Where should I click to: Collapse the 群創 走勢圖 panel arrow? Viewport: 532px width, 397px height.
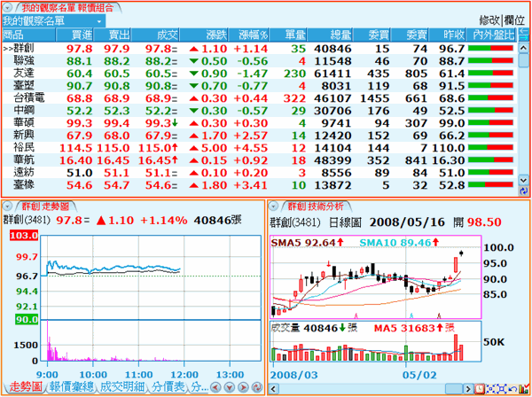(8, 205)
